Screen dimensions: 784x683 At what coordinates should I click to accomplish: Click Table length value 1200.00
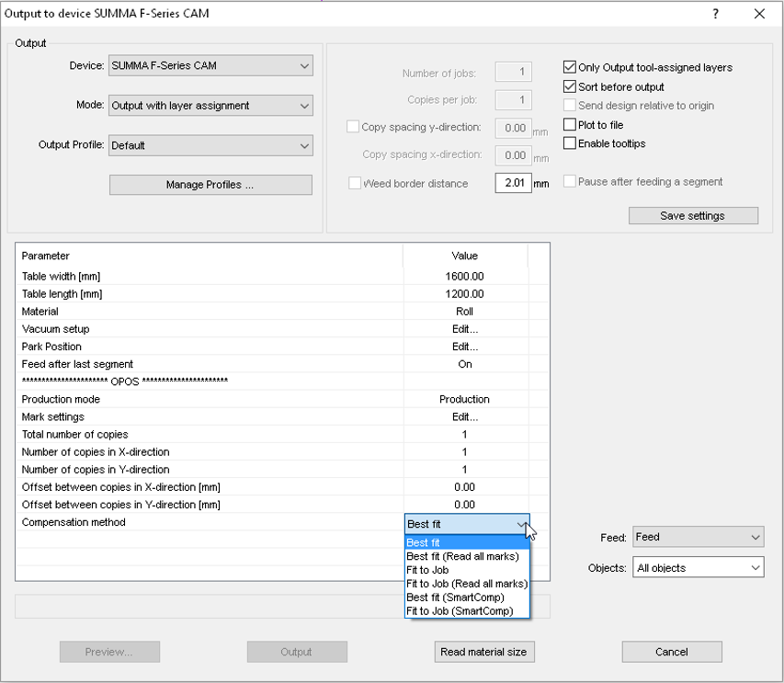pyautogui.click(x=464, y=294)
